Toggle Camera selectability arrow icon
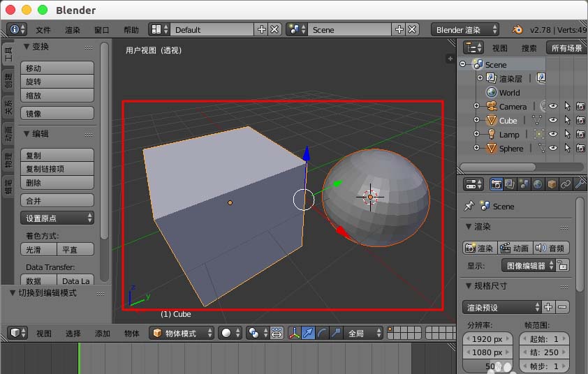 [567, 107]
